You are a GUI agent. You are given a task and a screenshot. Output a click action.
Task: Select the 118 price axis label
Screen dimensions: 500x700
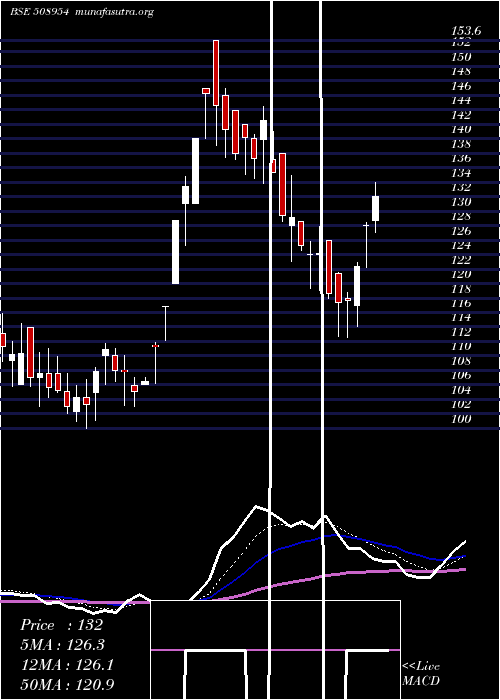coord(461,289)
